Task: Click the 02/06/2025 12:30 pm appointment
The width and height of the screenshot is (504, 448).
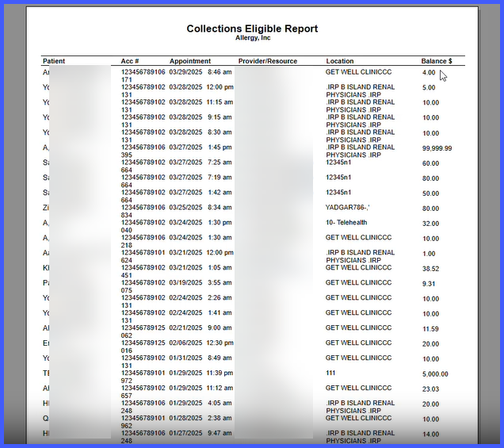Action: tap(201, 343)
